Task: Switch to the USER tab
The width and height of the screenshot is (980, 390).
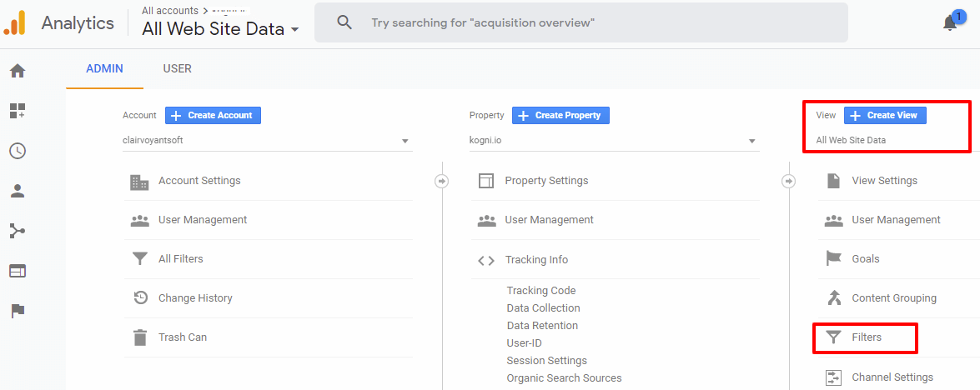Action: click(x=177, y=69)
